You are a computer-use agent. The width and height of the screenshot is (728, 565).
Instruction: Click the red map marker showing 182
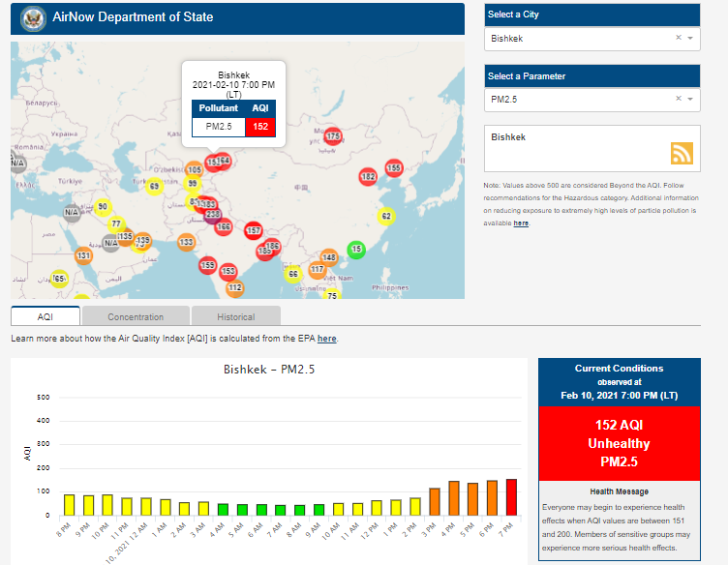click(368, 177)
